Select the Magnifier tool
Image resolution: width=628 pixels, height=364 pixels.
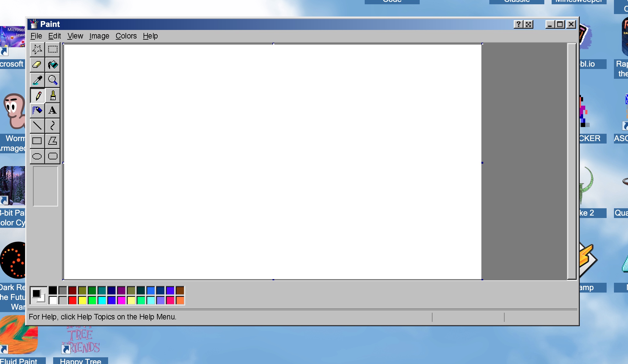point(53,80)
